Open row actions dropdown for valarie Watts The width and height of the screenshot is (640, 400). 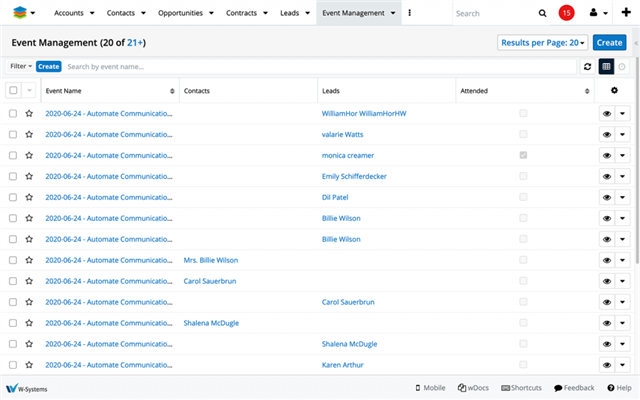622,134
